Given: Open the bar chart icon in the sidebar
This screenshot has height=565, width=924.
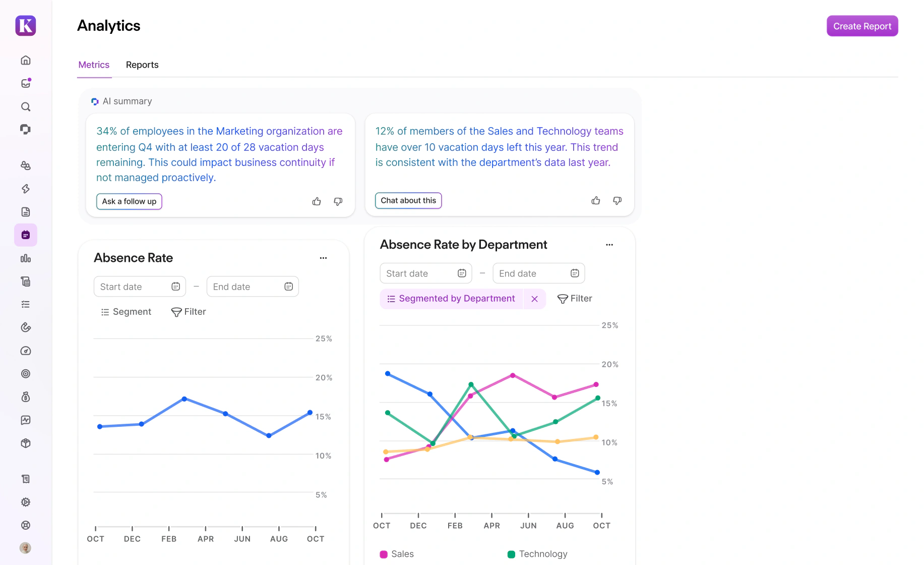Looking at the screenshot, I should coord(26,258).
